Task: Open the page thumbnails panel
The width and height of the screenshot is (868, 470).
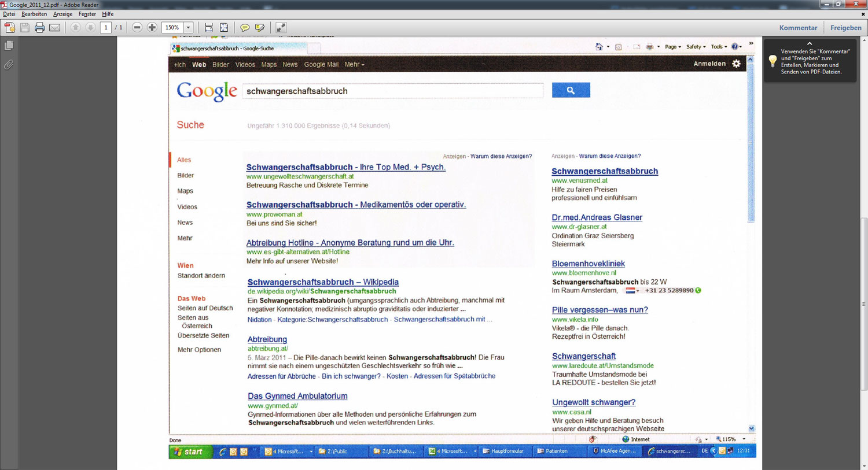Action: coord(9,45)
